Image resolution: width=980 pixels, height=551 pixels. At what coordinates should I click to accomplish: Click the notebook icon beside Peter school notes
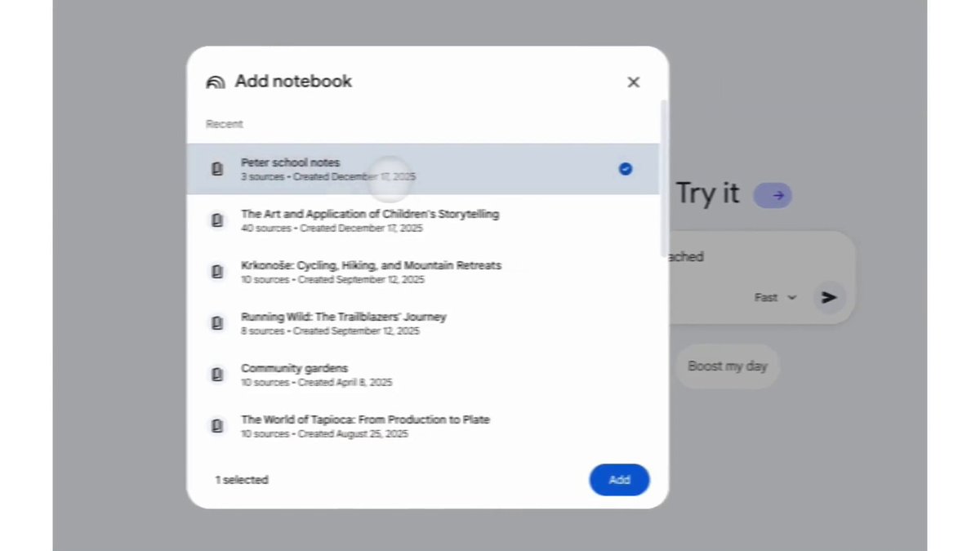217,168
